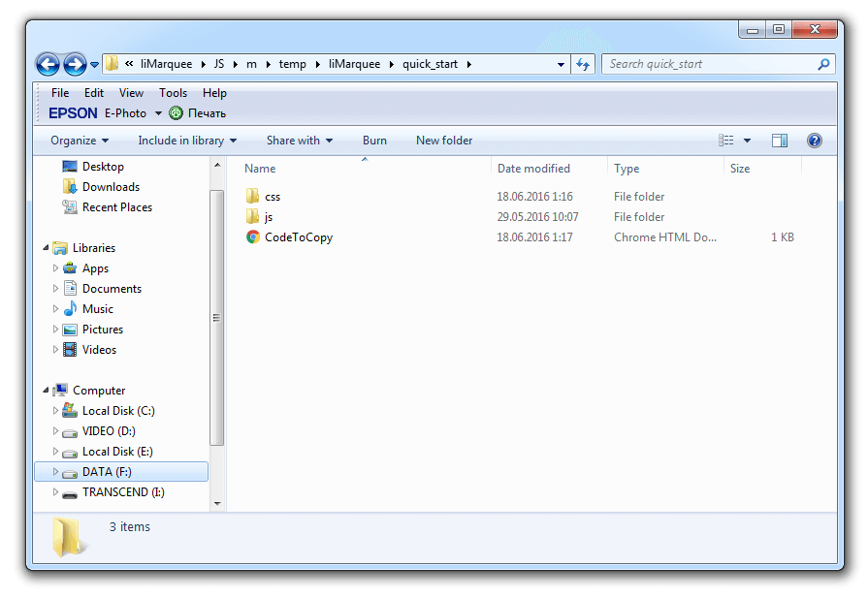Select Recent Places in navigation pane
The image size is (868, 598).
pos(116,207)
